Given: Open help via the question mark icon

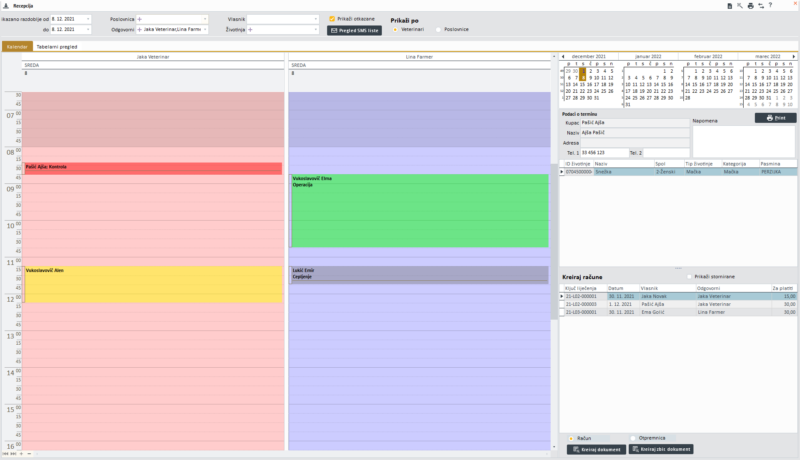Looking at the screenshot, I should click(x=770, y=5).
